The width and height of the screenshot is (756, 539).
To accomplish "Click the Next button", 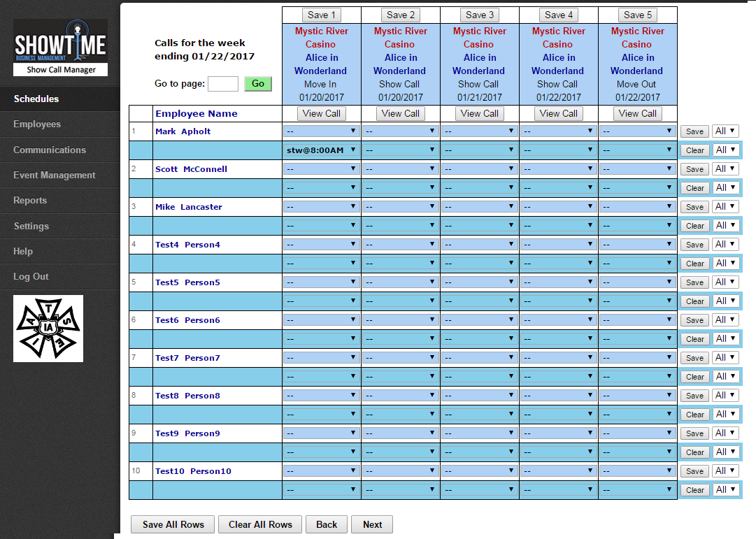I will 372,524.
